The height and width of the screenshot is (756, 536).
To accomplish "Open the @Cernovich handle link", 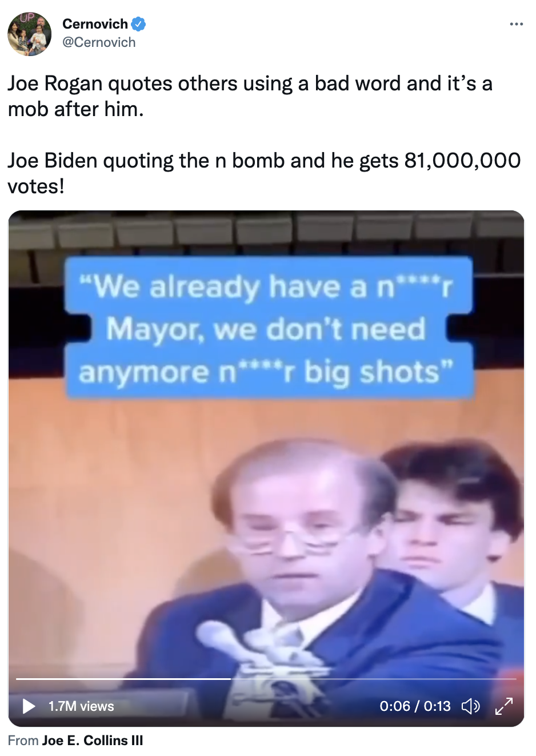I will (x=99, y=42).
